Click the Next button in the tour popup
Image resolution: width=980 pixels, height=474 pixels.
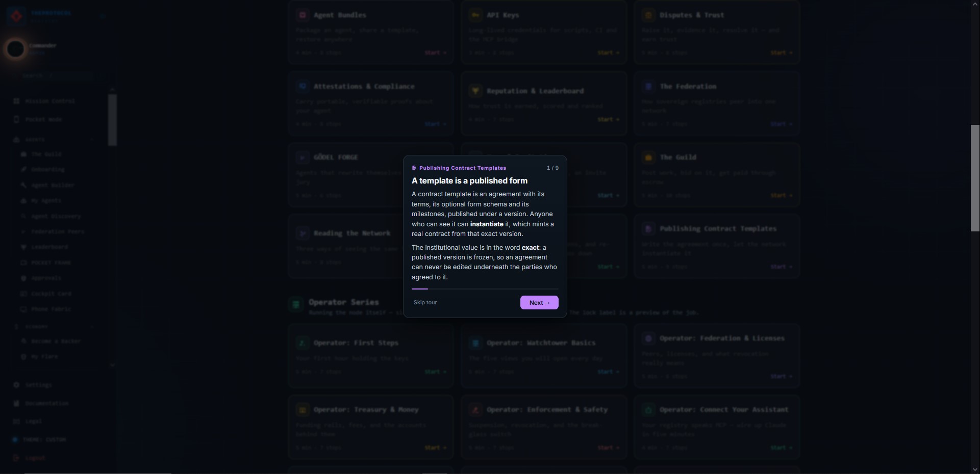[x=539, y=302]
